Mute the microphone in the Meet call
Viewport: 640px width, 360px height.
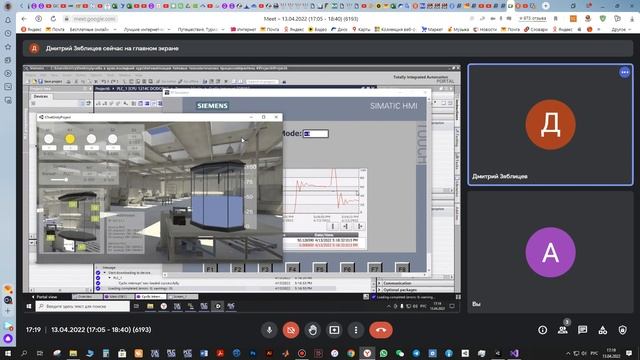269,330
